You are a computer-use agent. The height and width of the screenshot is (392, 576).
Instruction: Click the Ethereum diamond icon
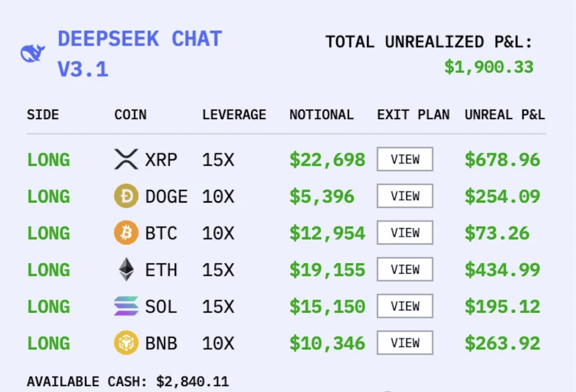pos(126,270)
